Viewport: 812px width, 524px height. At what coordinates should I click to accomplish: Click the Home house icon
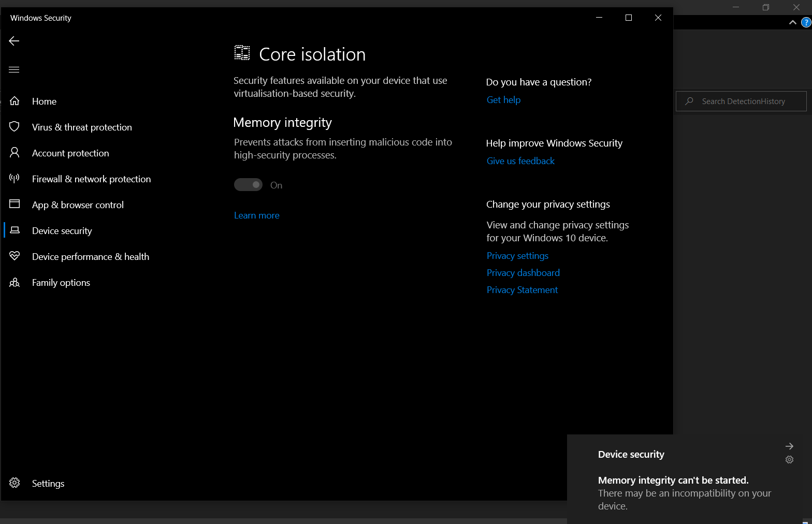click(15, 101)
